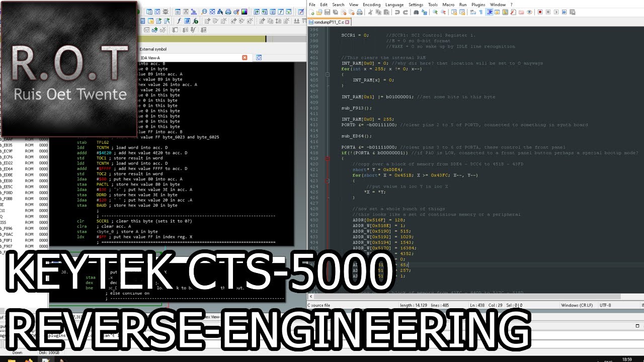644x362 pixels.
Task: Collapse fold marker at line 419
Action: [328, 158]
